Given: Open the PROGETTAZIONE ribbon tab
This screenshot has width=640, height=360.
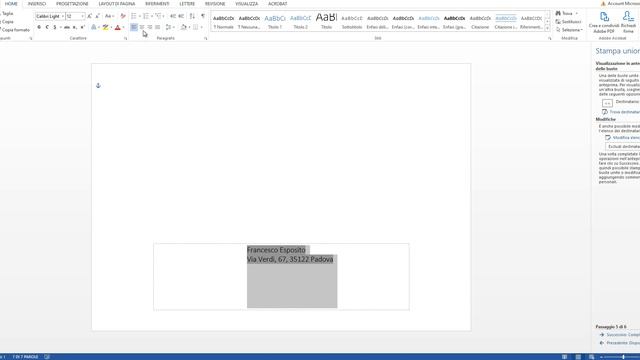Looking at the screenshot, I should [72, 4].
